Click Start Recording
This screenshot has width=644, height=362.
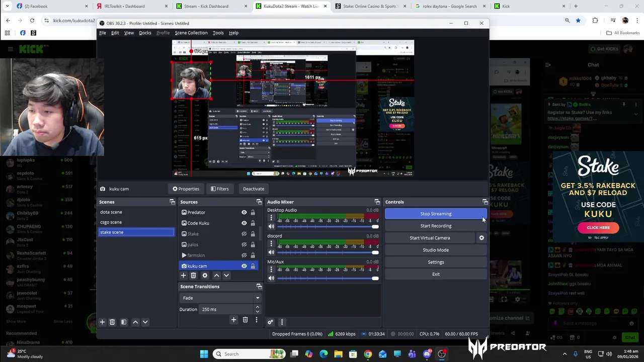tap(436, 226)
